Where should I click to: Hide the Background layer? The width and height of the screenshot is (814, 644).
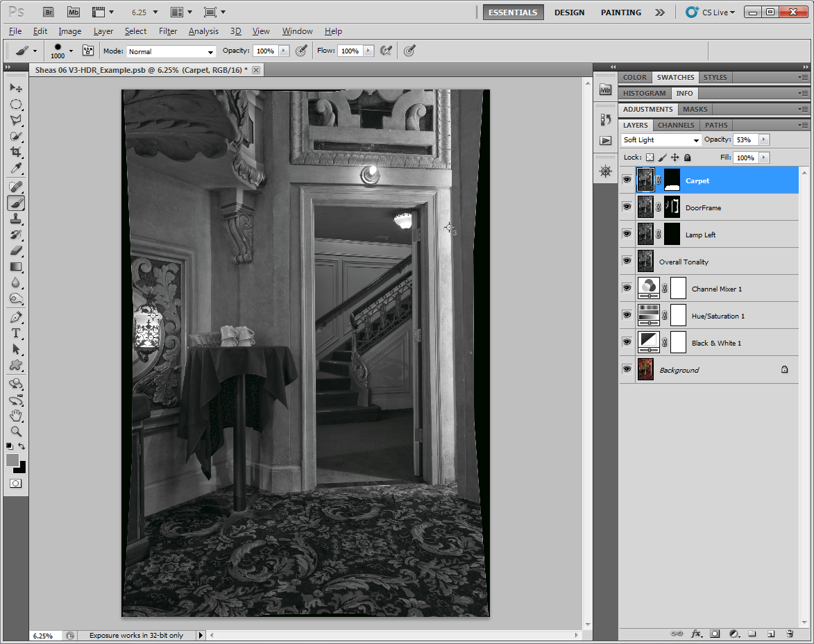627,369
